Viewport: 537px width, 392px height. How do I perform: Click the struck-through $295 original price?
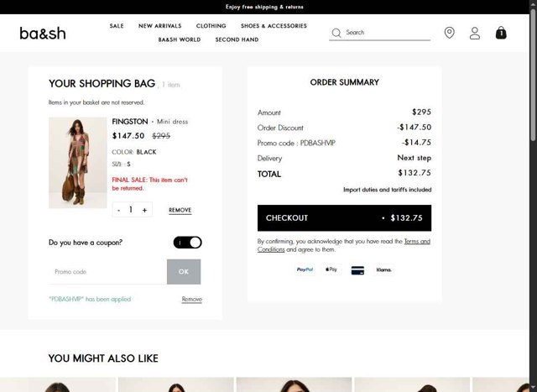[x=161, y=136]
